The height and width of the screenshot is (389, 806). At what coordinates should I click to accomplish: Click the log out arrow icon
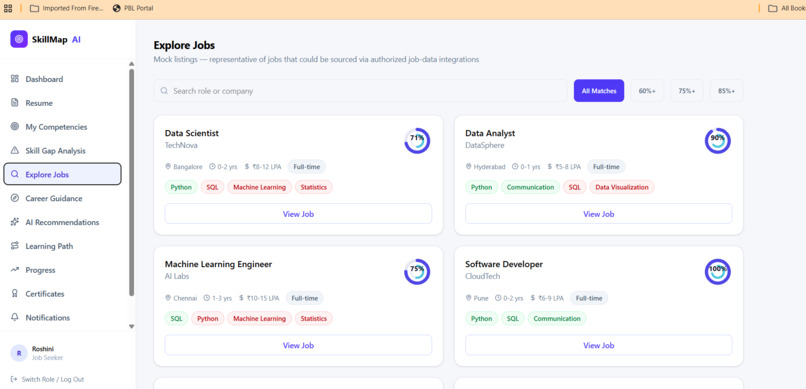tap(14, 379)
